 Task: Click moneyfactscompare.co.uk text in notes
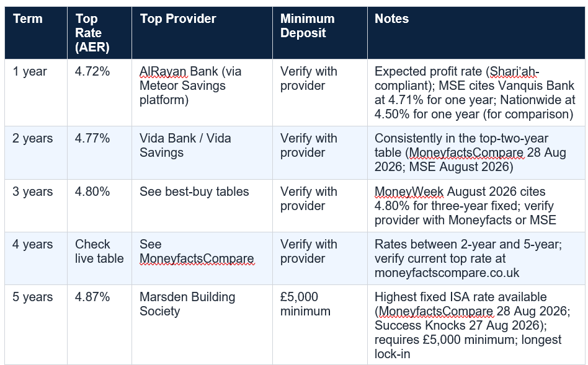(447, 273)
